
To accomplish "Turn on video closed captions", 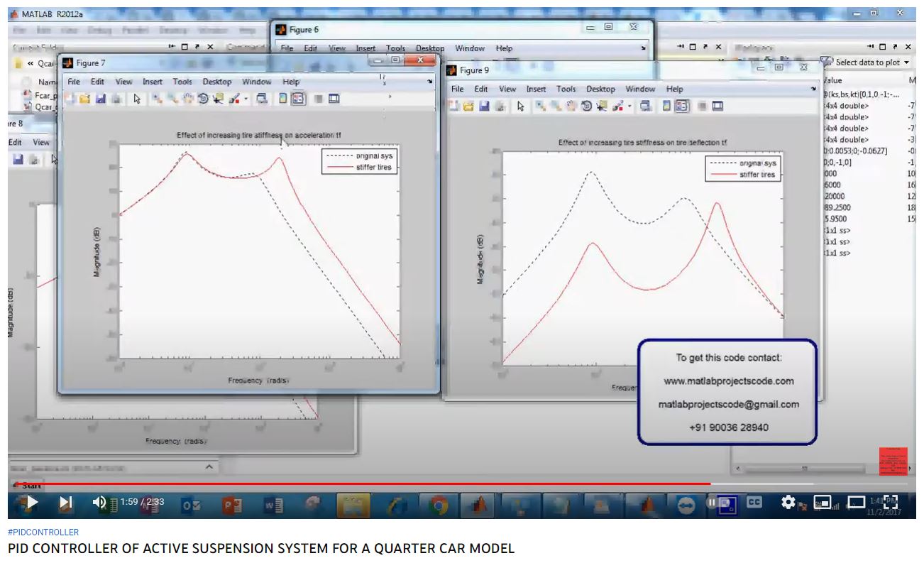I will (754, 502).
